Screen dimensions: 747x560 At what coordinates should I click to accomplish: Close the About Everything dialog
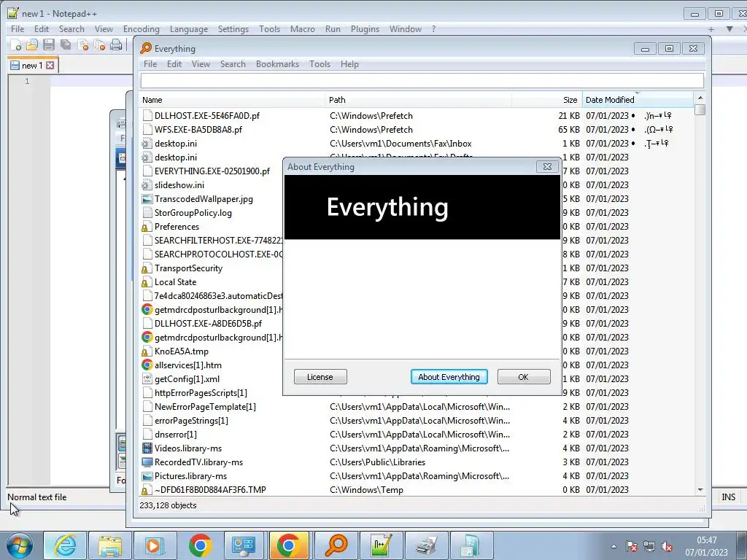(x=547, y=167)
